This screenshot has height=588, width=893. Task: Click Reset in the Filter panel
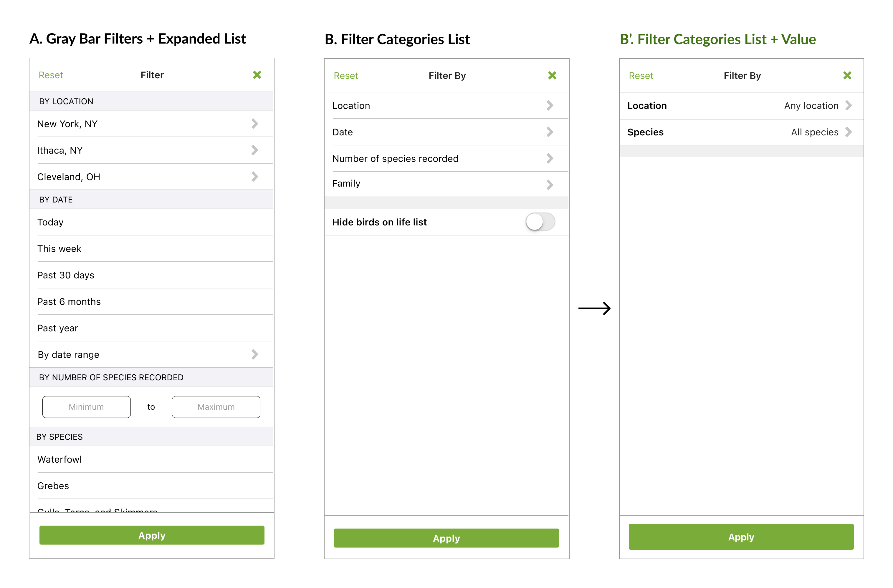click(x=51, y=75)
